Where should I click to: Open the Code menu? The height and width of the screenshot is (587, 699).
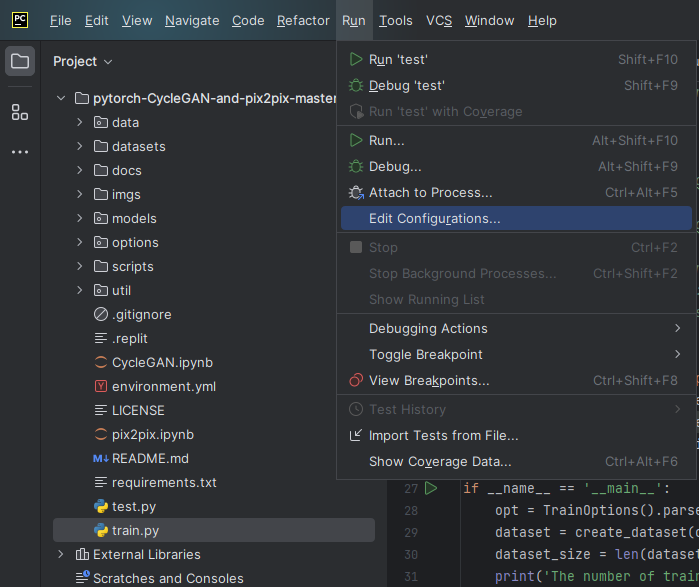tap(248, 21)
